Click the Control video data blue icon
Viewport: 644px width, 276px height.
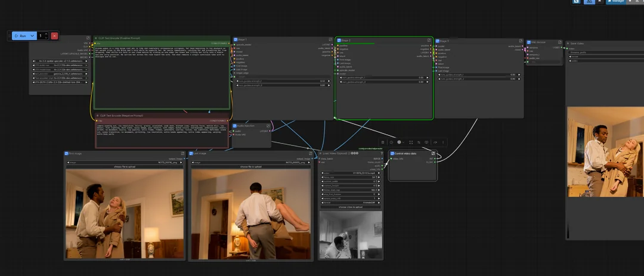tap(392, 153)
